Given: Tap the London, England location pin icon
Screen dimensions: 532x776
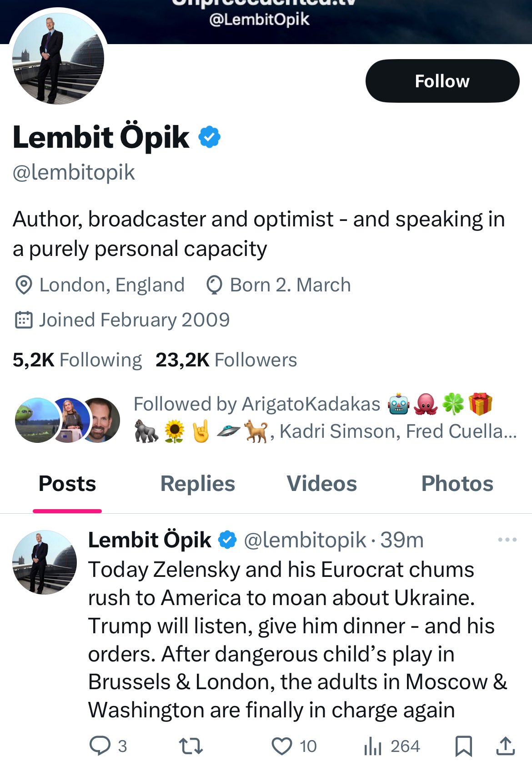Looking at the screenshot, I should [x=24, y=285].
